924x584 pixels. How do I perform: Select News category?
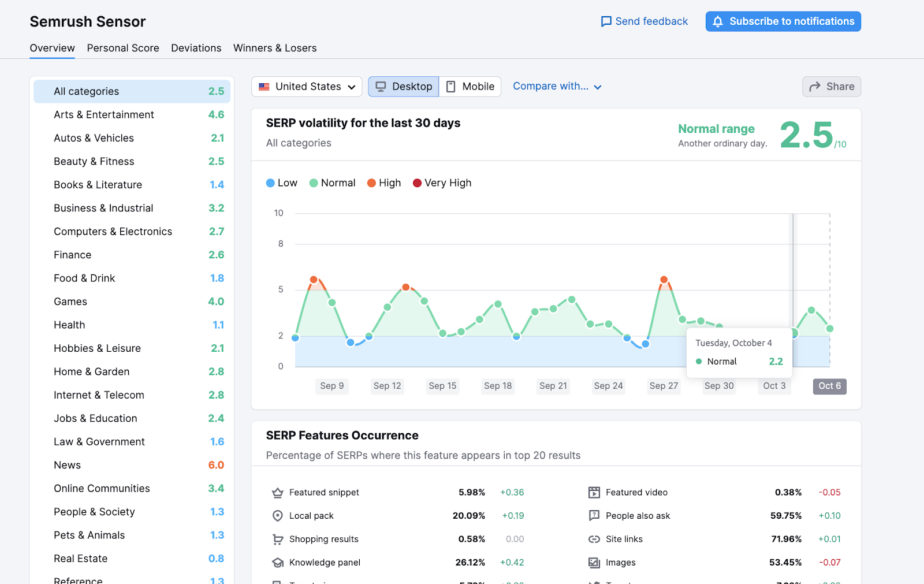[132, 465]
